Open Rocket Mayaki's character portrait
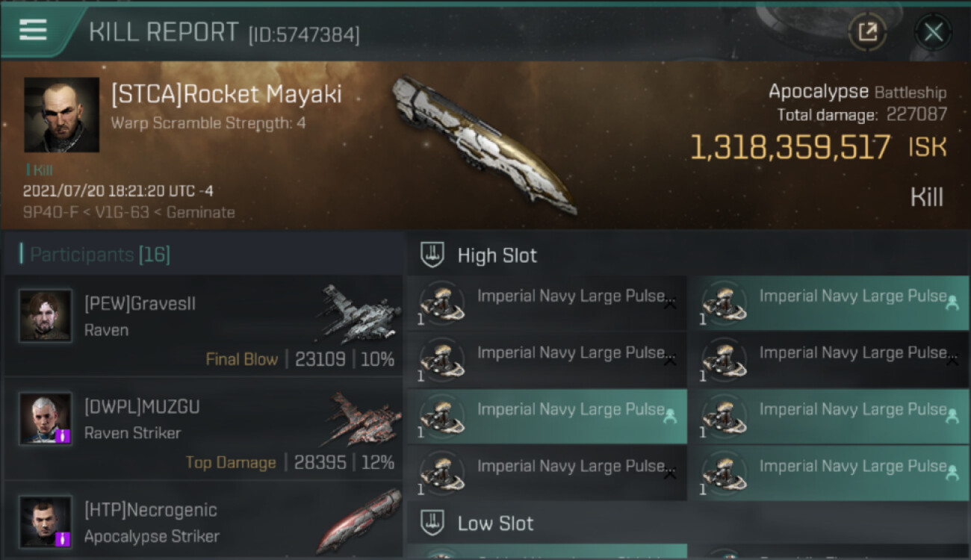The height and width of the screenshot is (560, 971). pos(61,114)
